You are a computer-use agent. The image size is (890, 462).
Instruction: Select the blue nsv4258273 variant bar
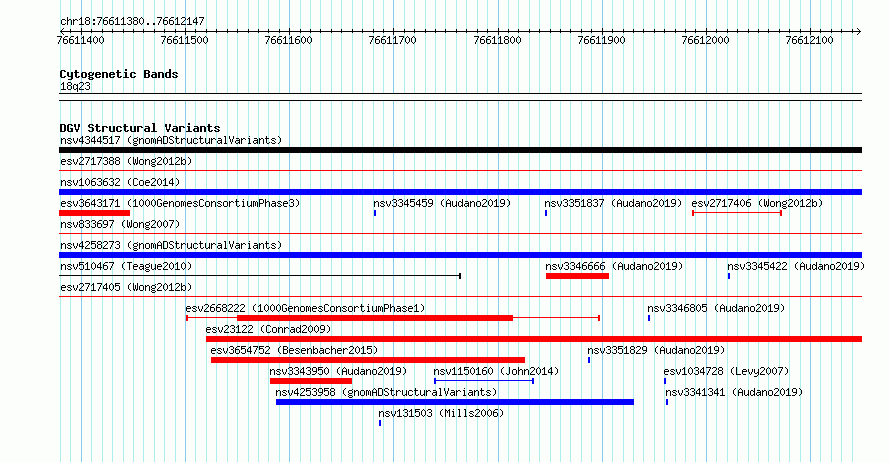click(x=460, y=255)
